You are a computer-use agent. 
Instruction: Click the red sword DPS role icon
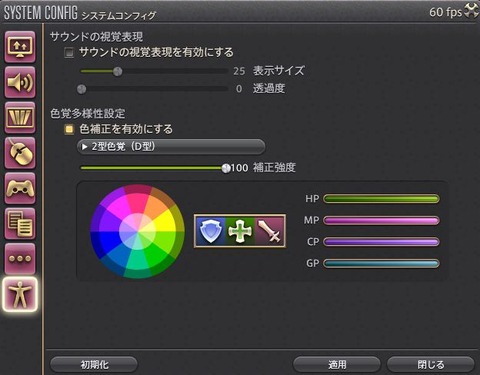269,231
